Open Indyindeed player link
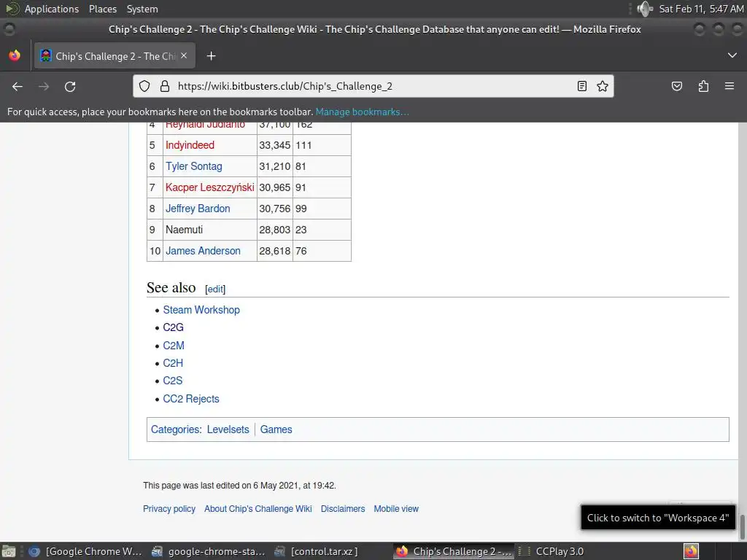Viewport: 747px width, 560px height. tap(190, 145)
